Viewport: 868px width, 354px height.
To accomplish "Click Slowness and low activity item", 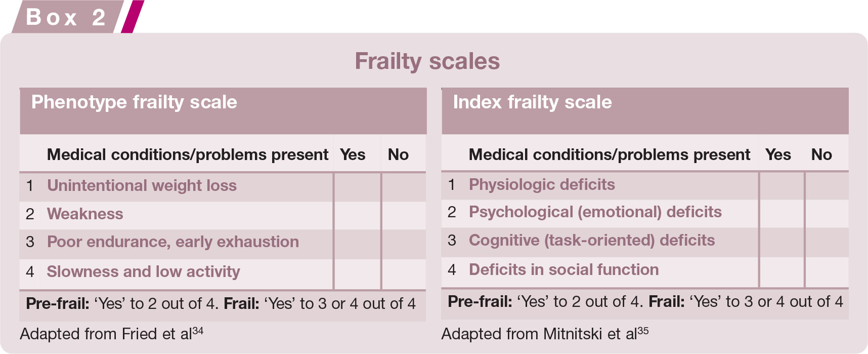I will click(x=143, y=271).
